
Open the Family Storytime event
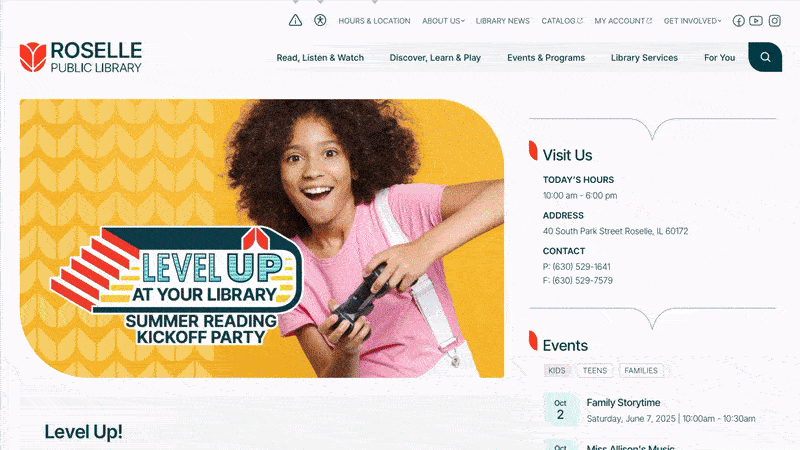(x=623, y=403)
